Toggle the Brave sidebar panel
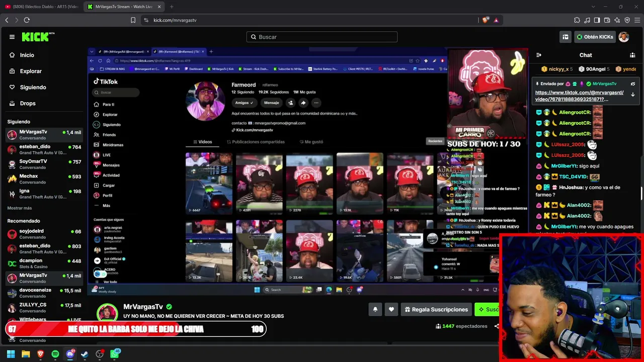 [597, 20]
